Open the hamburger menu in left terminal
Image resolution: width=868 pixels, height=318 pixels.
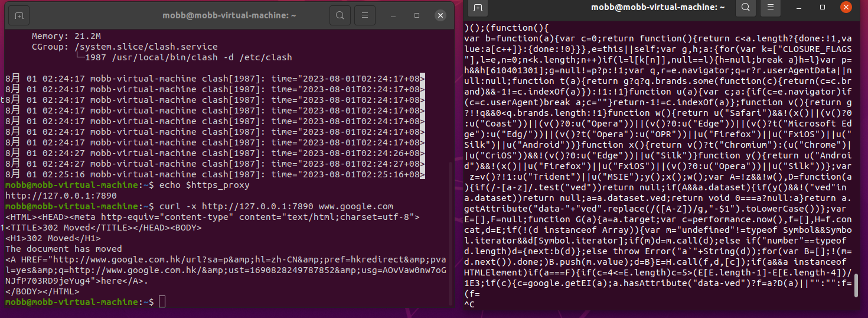point(365,15)
